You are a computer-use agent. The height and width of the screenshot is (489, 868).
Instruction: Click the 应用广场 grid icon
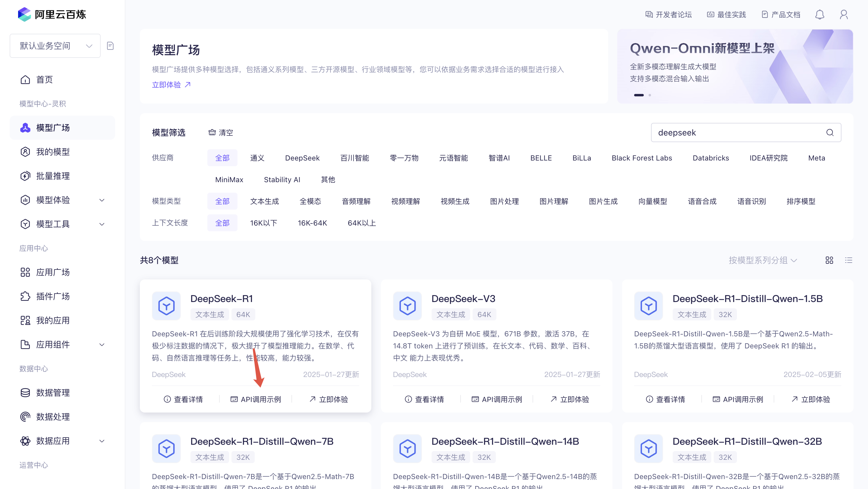tap(25, 272)
